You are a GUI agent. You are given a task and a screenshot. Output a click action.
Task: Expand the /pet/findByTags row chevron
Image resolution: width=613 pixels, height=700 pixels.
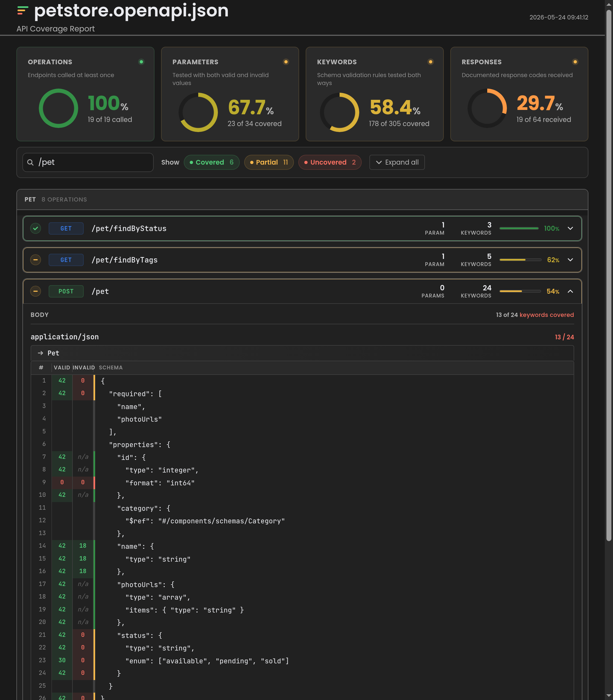[570, 260]
